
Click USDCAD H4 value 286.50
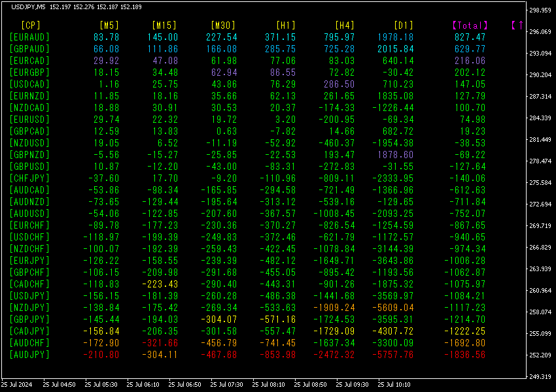pyautogui.click(x=339, y=84)
